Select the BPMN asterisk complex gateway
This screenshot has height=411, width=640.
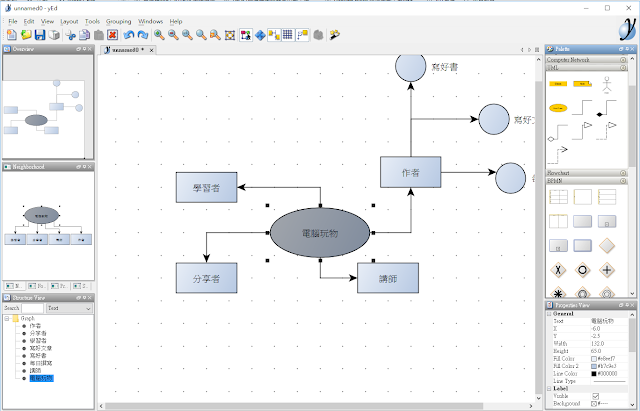click(x=558, y=293)
